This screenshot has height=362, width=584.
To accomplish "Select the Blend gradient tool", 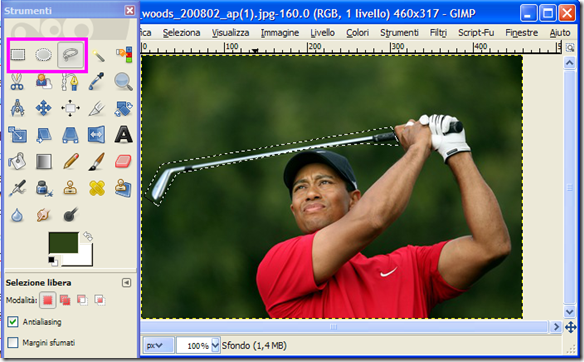I will coord(44,162).
